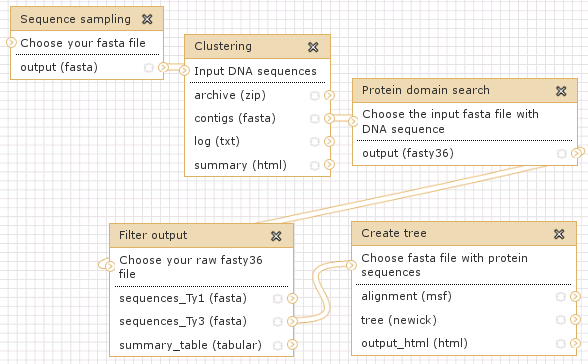
Task: Select the Protein domain search title bar
Action: 465,90
